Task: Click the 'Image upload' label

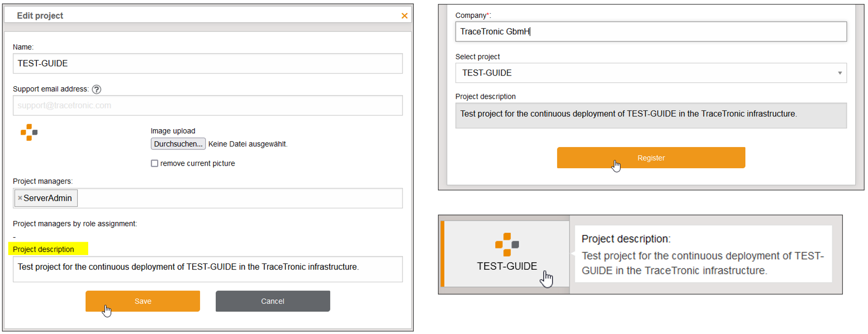Action: click(173, 131)
